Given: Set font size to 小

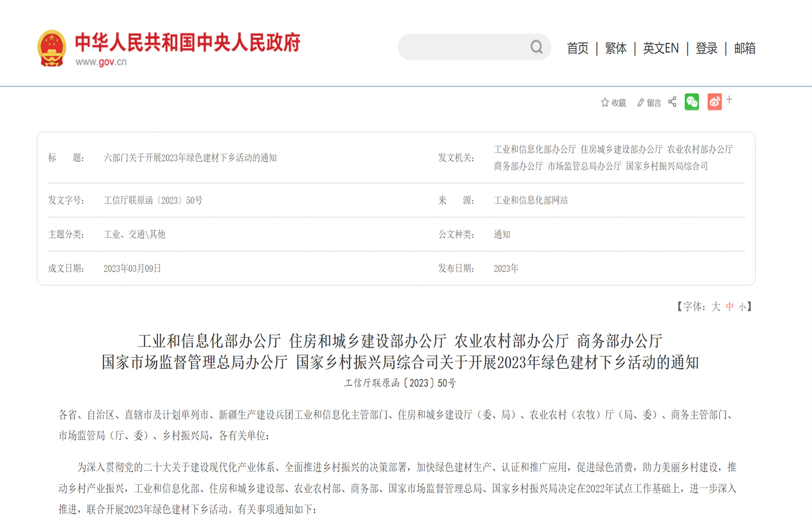Looking at the screenshot, I should [742, 307].
